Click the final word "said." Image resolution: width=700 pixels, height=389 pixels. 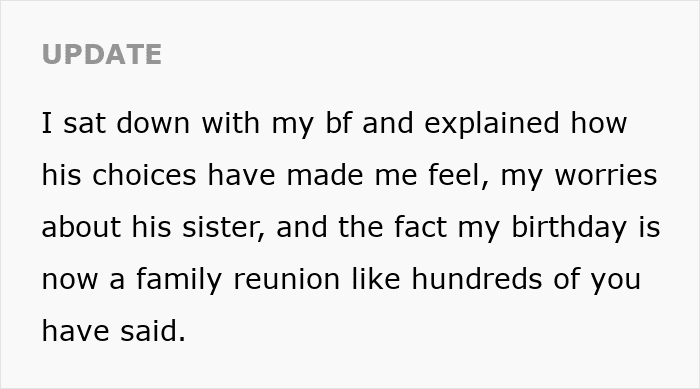153,331
